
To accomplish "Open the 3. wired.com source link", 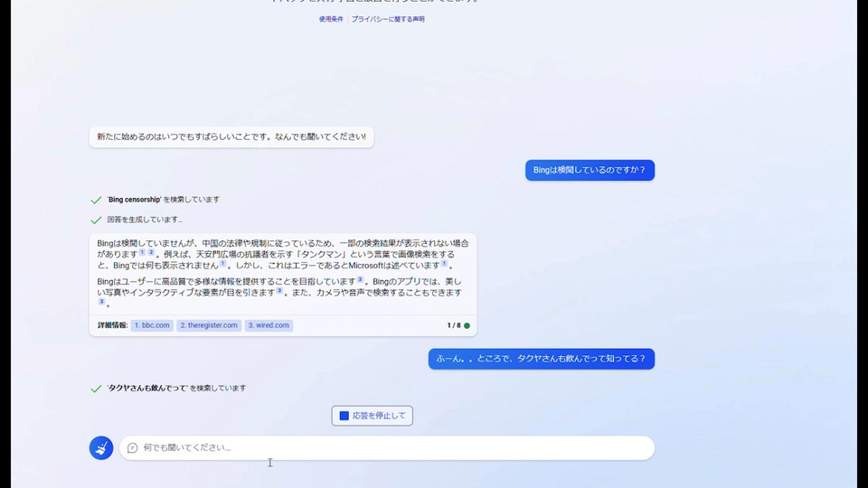I will coord(269,325).
